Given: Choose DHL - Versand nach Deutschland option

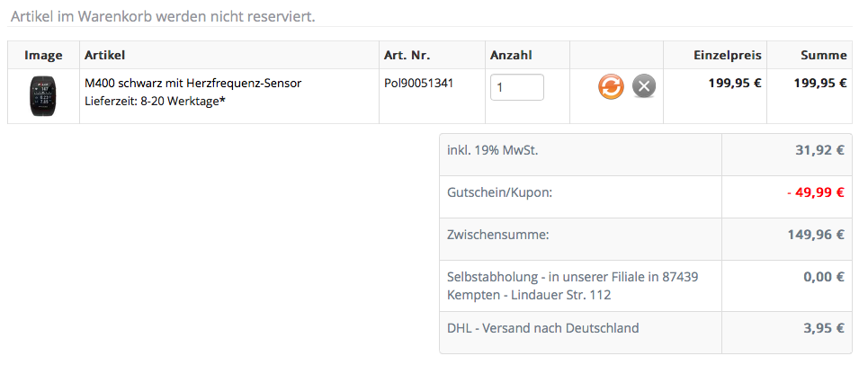Looking at the screenshot, I should 542,328.
